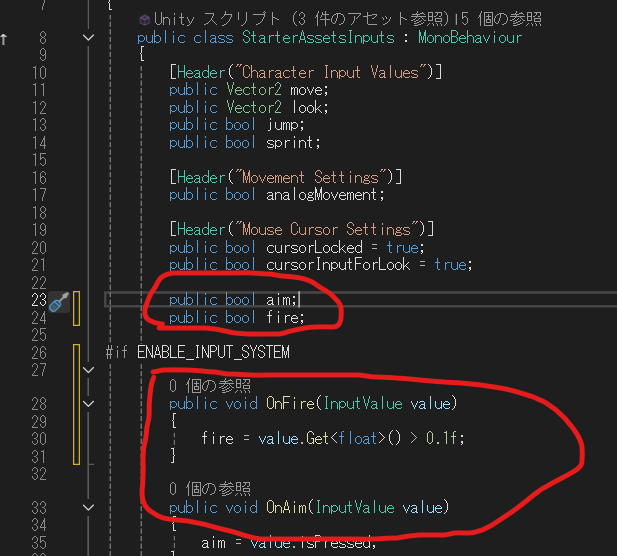The image size is (617, 556).
Task: Click the true value on line 20
Action: coord(402,248)
